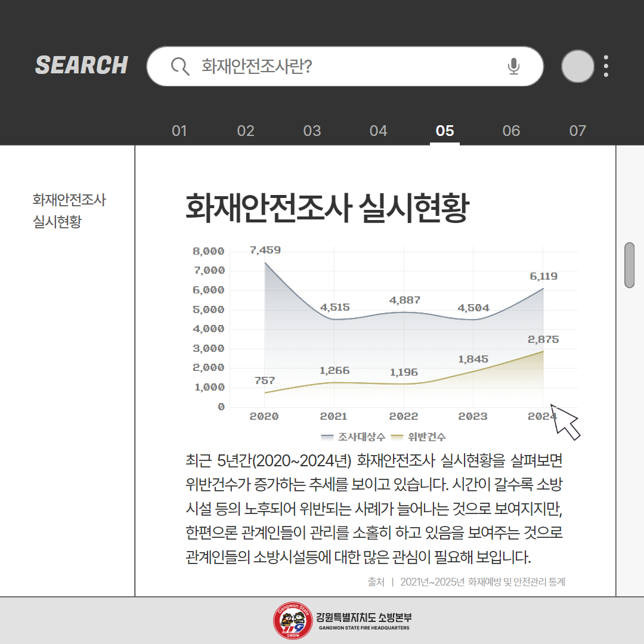Open the three-dot more options menu
Image resolution: width=644 pixels, height=644 pixels.
pyautogui.click(x=606, y=66)
